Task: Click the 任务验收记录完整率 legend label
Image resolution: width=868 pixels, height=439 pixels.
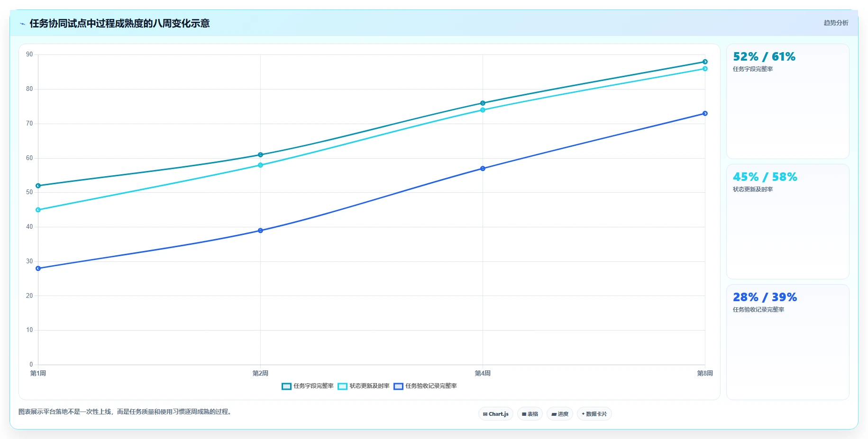Action: tap(431, 386)
